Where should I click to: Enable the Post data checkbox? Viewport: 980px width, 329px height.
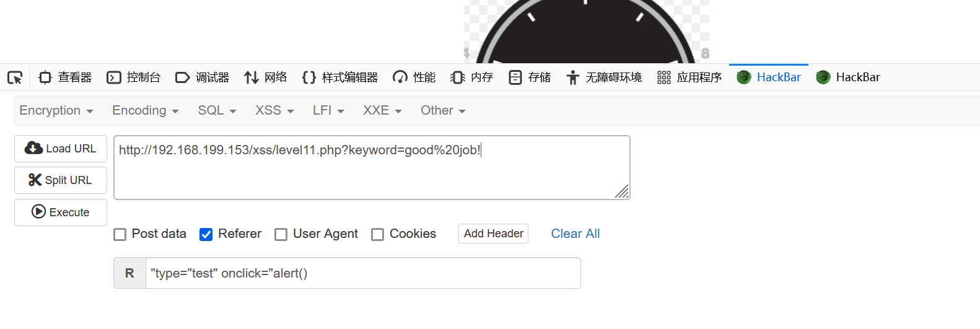click(x=120, y=234)
